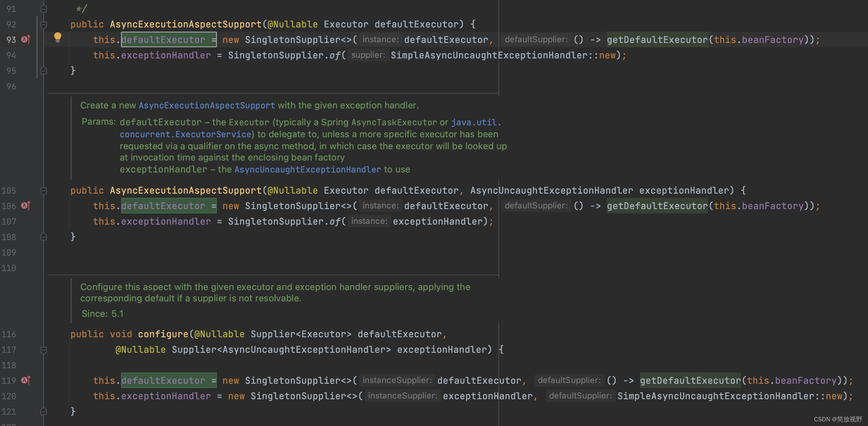868x426 pixels.
Task: Follow the java.util.concurrent.ExecutorService doc link
Action: [x=185, y=134]
